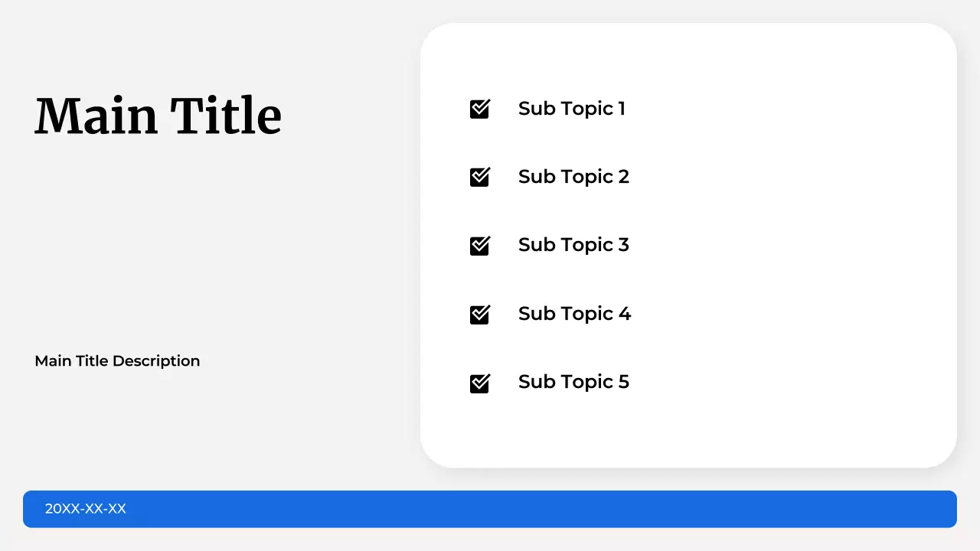Screen dimensions: 980x551
Task: Toggle the checkbox next to Sub Topic 5
Action: coord(479,383)
